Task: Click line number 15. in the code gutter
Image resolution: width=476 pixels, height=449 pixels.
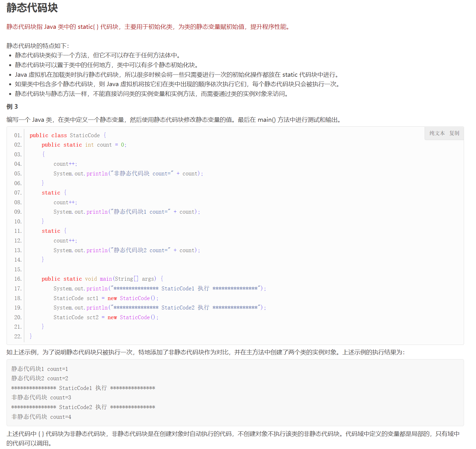Action: (18, 269)
